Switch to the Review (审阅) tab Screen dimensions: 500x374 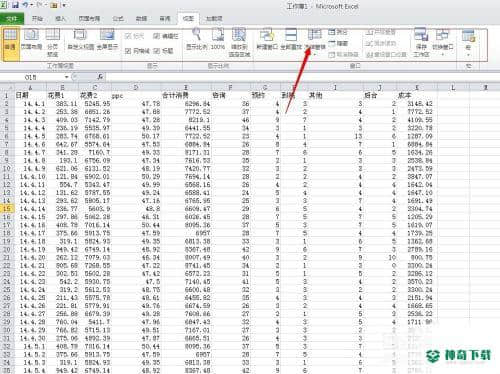coord(165,19)
